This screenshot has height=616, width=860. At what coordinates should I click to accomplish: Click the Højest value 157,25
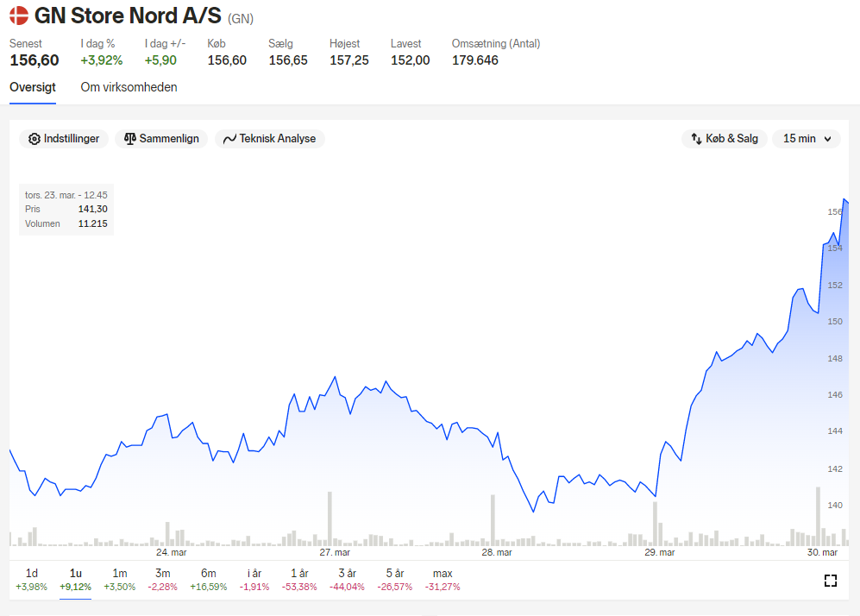click(x=349, y=60)
